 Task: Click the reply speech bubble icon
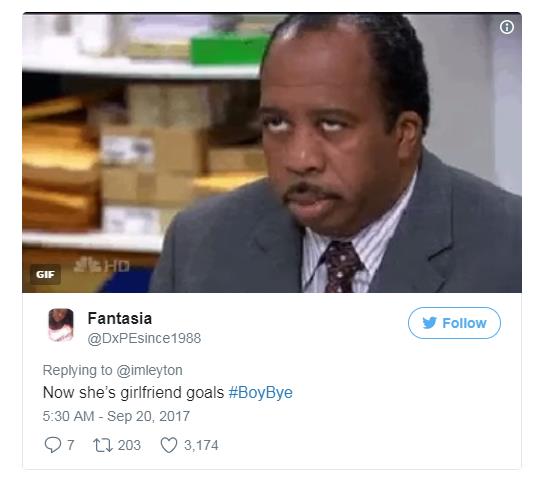(x=53, y=445)
